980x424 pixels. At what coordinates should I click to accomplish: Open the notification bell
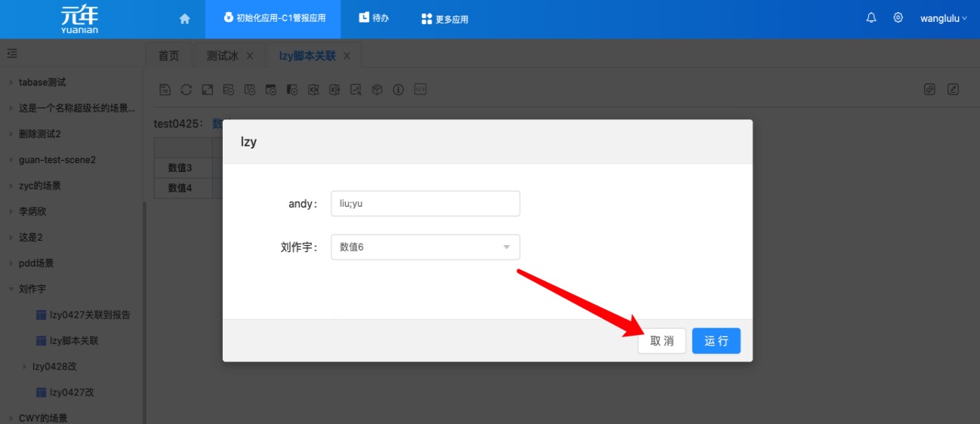click(871, 18)
